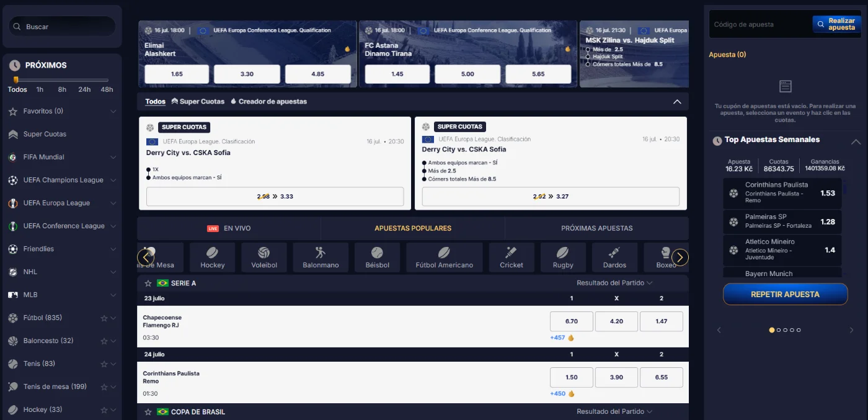
Task: Click the UEFA Champions League ball icon
Action: 13,180
